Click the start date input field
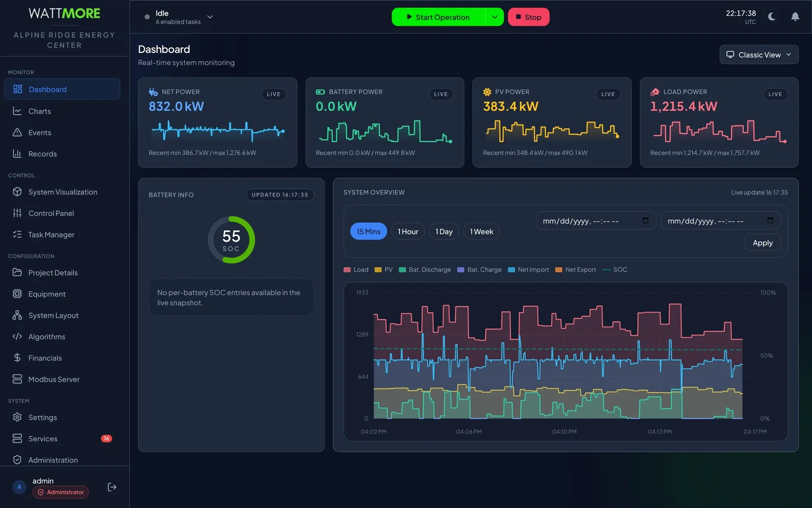Image resolution: width=812 pixels, height=508 pixels. click(x=596, y=220)
